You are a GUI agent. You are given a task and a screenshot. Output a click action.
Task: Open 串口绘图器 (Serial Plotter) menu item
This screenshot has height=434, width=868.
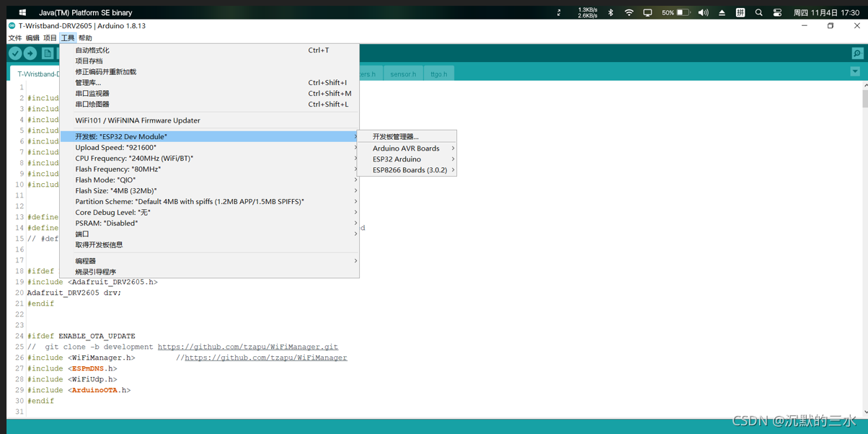pyautogui.click(x=210, y=104)
